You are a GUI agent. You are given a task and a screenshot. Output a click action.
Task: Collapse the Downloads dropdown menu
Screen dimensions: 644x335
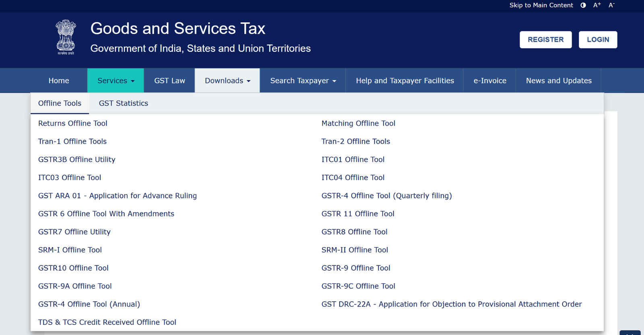pos(227,80)
